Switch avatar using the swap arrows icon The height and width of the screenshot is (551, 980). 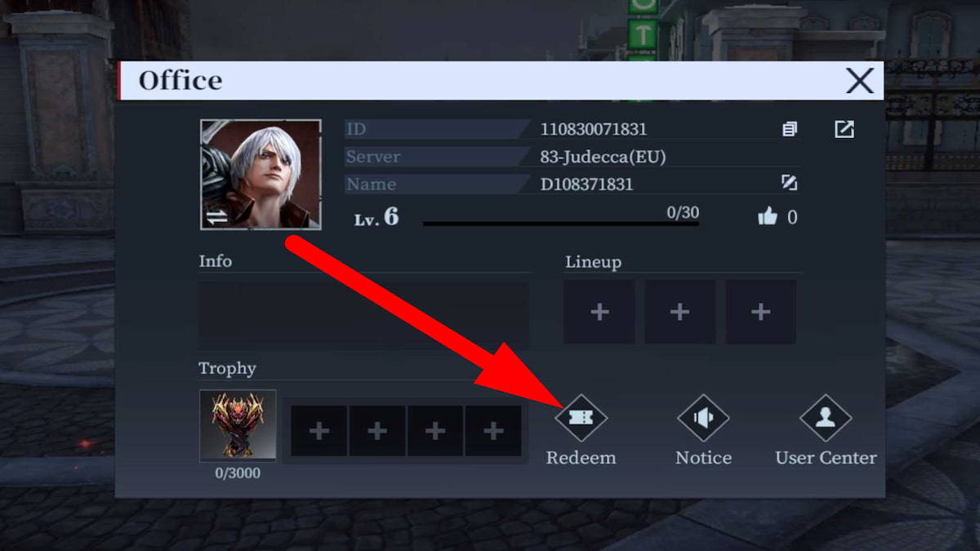(x=216, y=217)
